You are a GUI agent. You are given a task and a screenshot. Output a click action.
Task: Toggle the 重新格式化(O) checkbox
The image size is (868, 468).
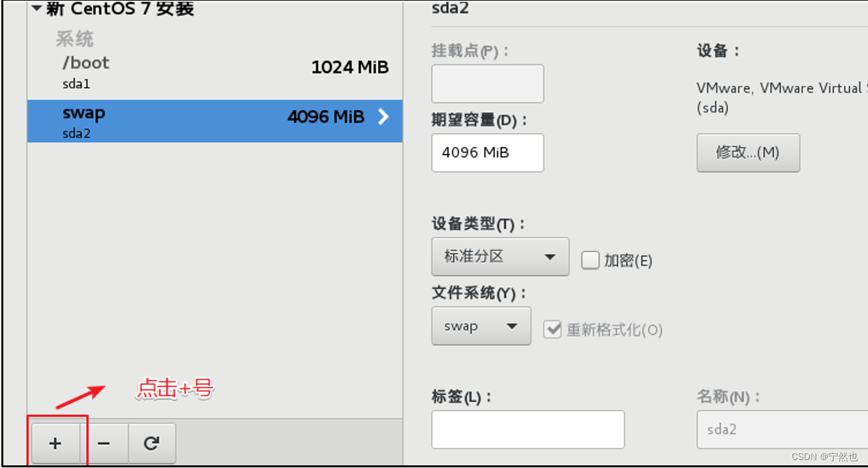click(x=552, y=329)
